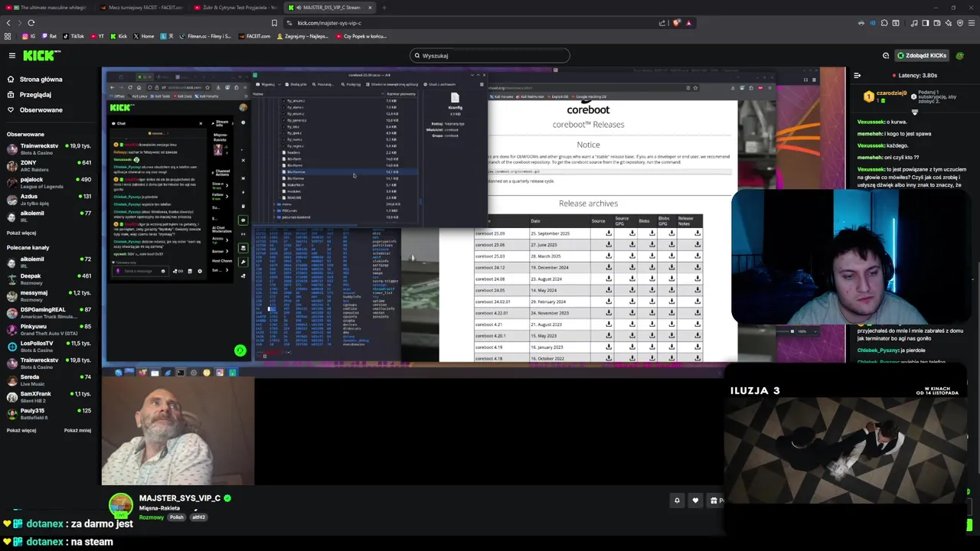Click the notification bell under the stream
The height and width of the screenshot is (551, 980).
coord(677,500)
